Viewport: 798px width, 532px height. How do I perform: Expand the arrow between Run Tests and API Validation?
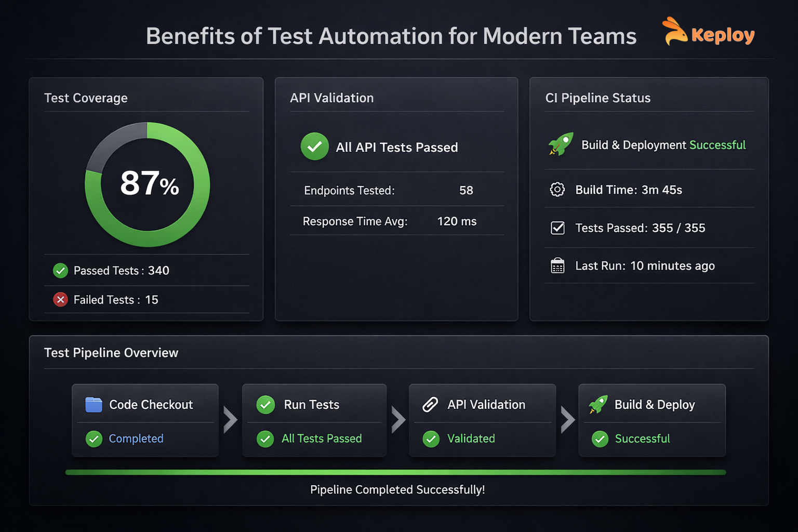[x=398, y=421]
